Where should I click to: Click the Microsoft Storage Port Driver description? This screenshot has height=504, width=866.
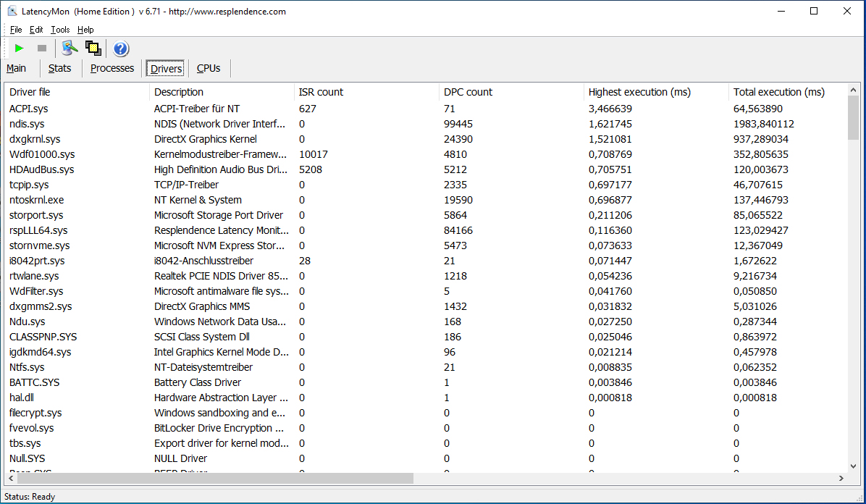[x=219, y=215]
